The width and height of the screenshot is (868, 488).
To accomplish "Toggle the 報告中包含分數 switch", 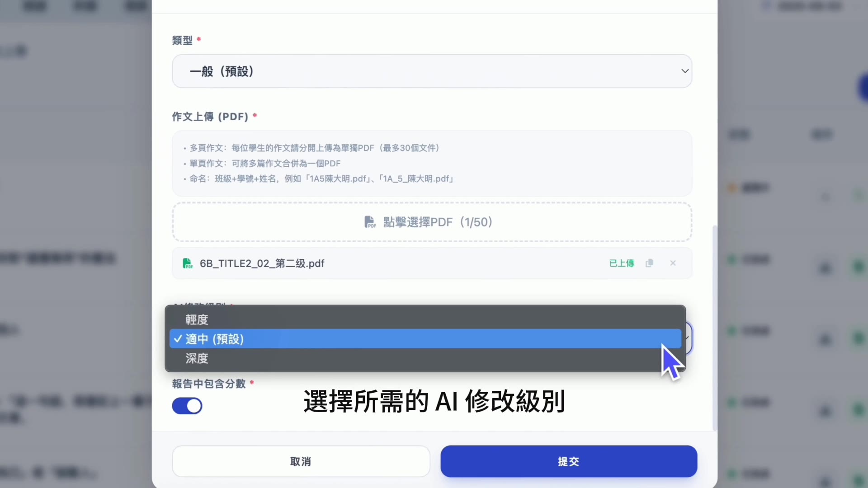I will (187, 406).
